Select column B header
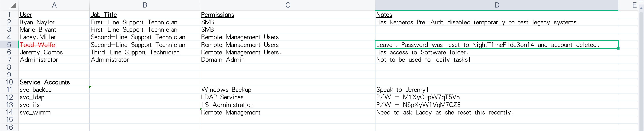The height and width of the screenshot is (131, 644). coord(145,5)
